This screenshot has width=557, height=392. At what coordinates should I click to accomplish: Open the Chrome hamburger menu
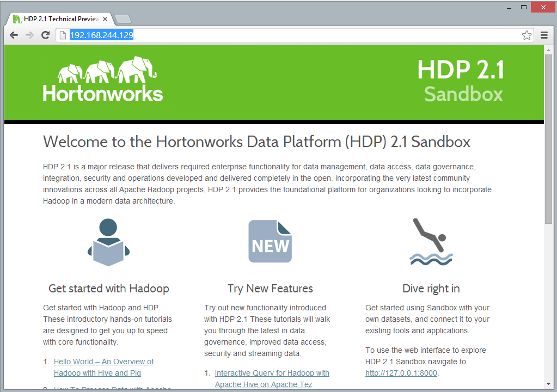[x=544, y=35]
